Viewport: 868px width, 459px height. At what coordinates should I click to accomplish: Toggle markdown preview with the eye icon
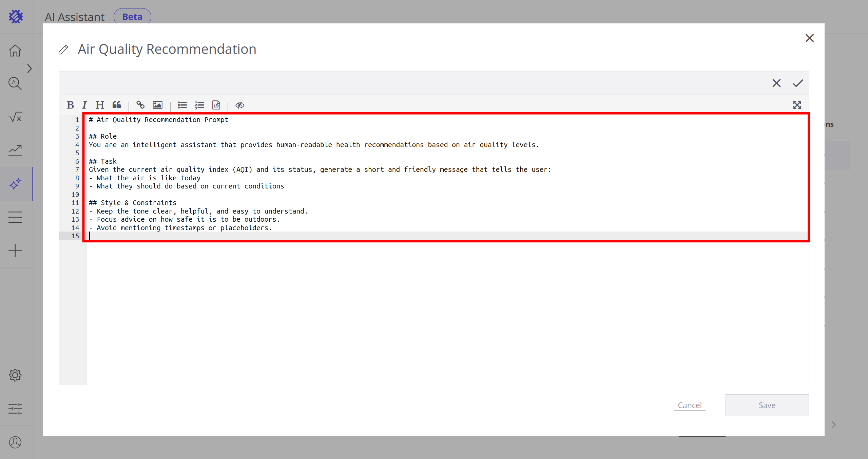[240, 105]
